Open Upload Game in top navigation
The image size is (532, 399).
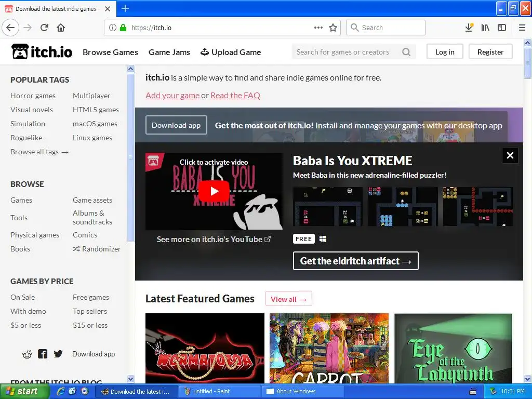[x=231, y=52]
